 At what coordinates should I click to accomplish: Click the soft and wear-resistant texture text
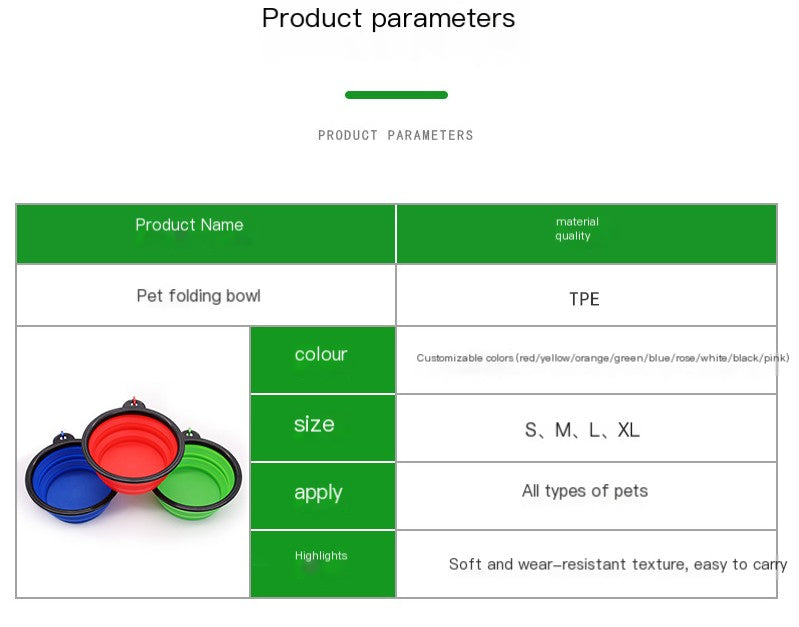pyautogui.click(x=618, y=564)
